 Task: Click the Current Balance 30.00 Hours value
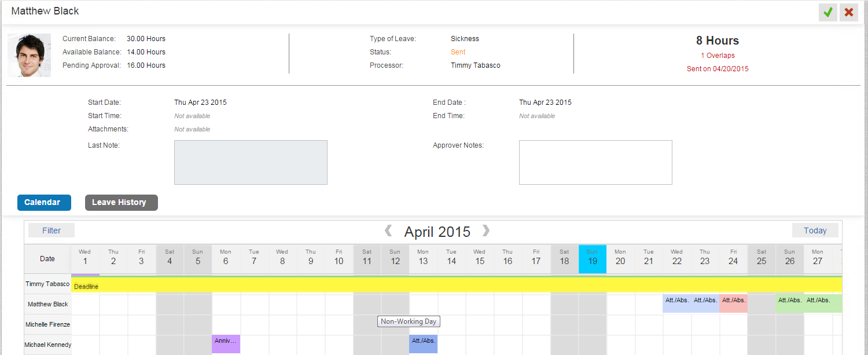coord(146,39)
